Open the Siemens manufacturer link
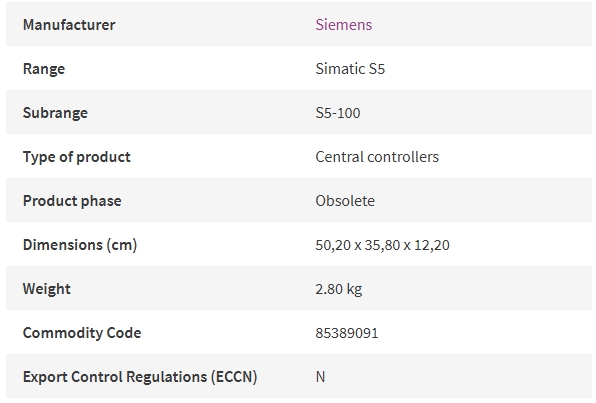Screen dimensions: 596x403 (344, 25)
